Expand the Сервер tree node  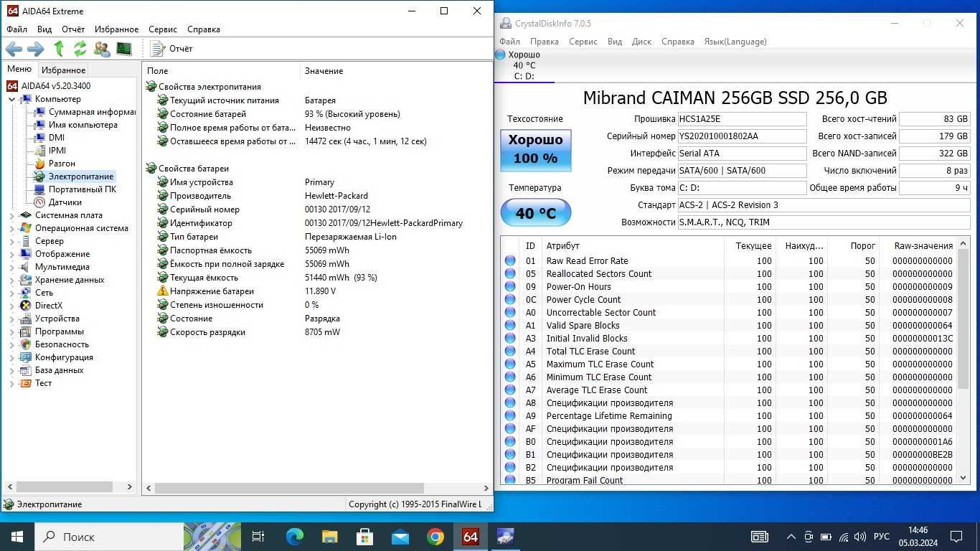point(12,241)
